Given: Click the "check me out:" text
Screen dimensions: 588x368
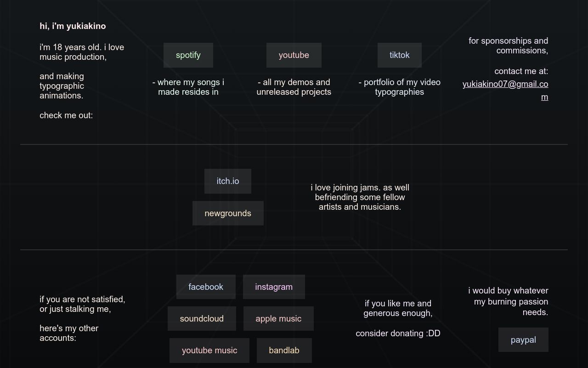Looking at the screenshot, I should 66,115.
